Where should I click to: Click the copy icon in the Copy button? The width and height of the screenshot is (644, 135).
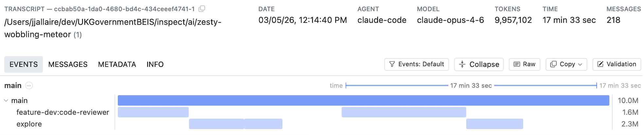pos(553,64)
